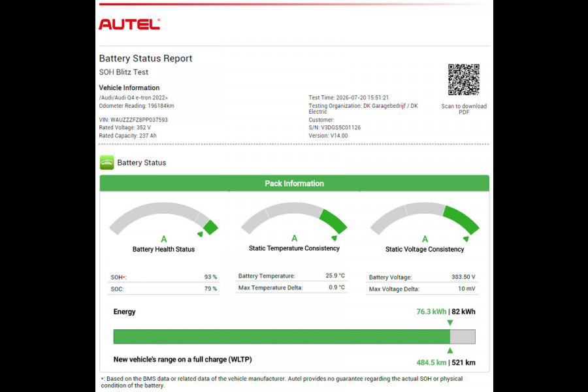Image resolution: width=588 pixels, height=392 pixels.
Task: Click the 0.9 °C delta value
Action: (336, 287)
